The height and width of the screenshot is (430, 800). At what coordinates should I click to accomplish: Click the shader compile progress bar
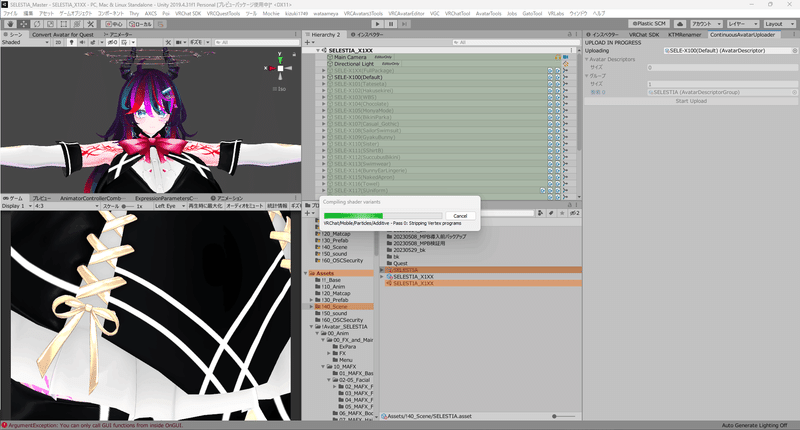(x=383, y=216)
